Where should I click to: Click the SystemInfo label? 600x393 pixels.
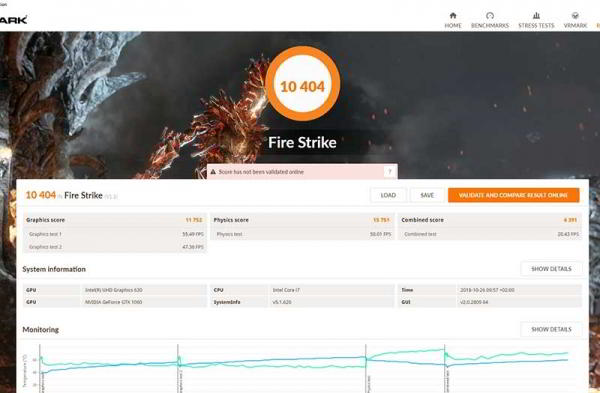tap(227, 302)
